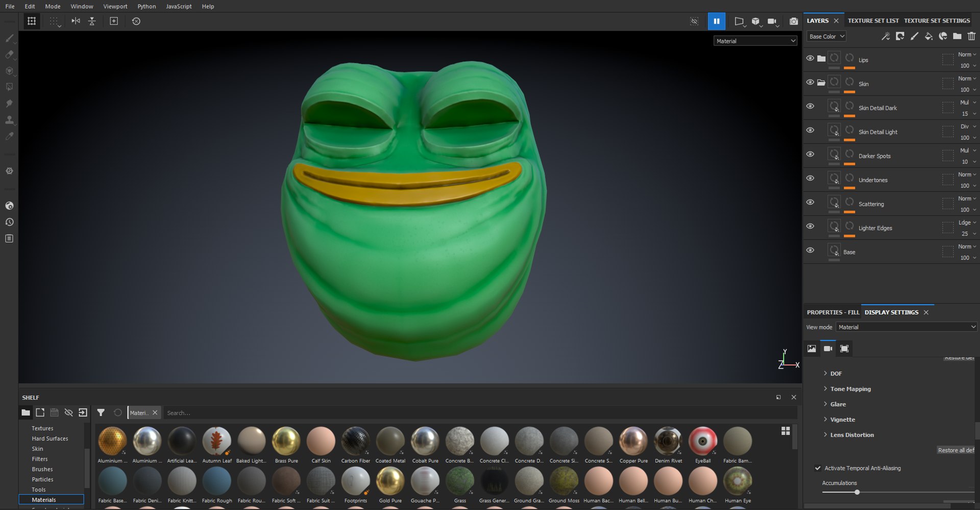Close the Display Settings tab
The image size is (980, 510).
[x=926, y=312]
